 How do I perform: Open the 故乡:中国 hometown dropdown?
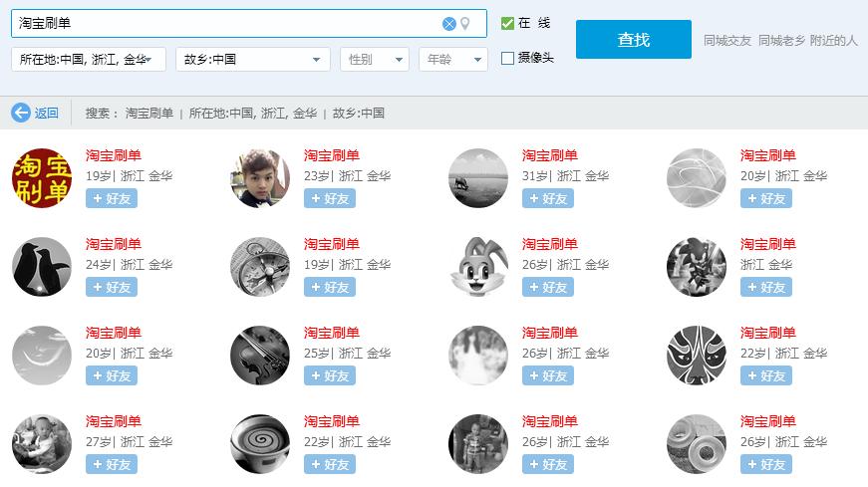point(253,59)
